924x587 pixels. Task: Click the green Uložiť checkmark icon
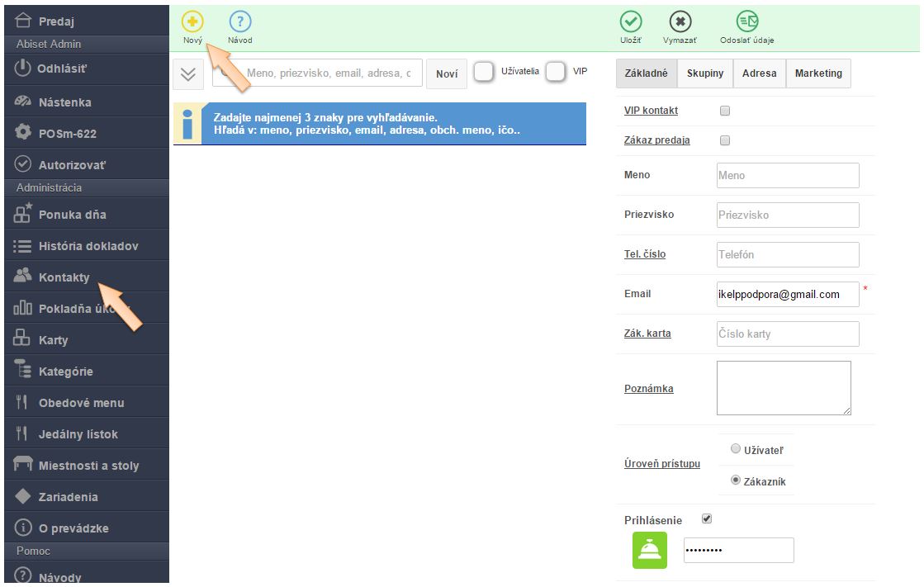tap(631, 22)
